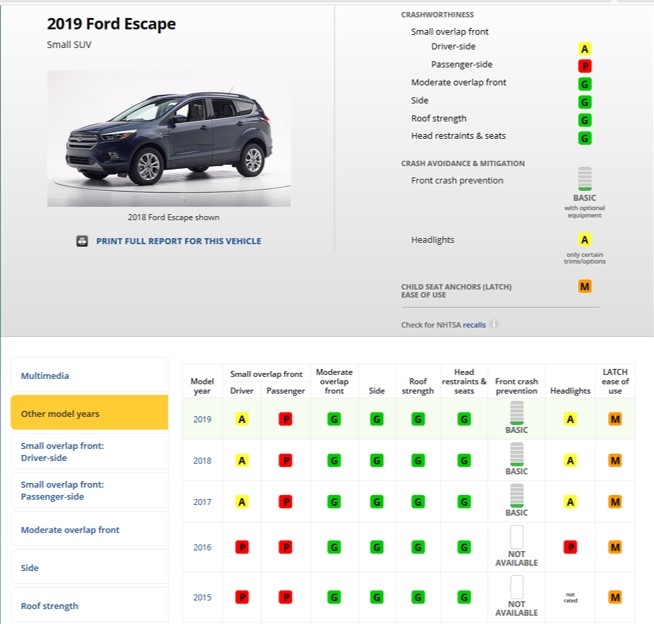Click 2015 row LATCH Marginal badge
This screenshot has height=624, width=654.
click(615, 597)
